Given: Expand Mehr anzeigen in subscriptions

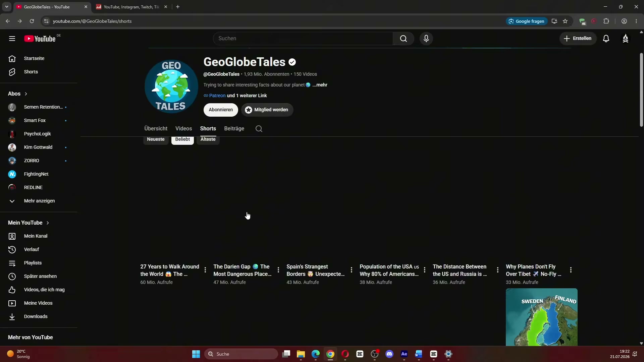Looking at the screenshot, I should [39, 201].
